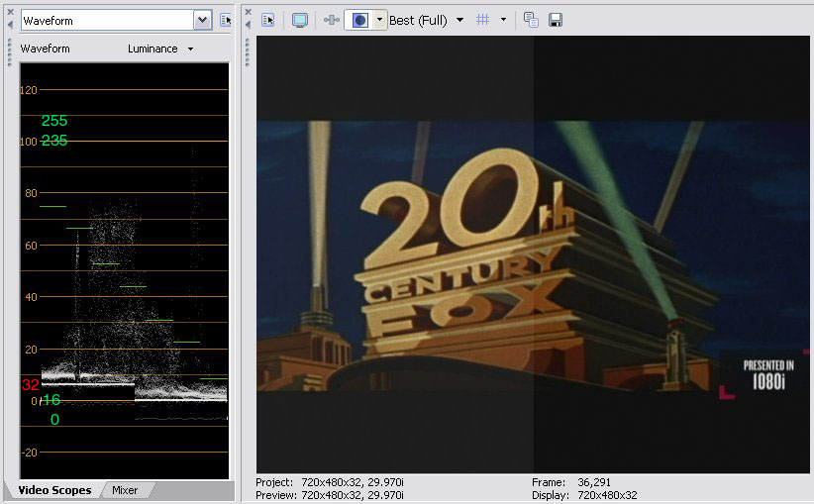Expand Split Screen View options arrow
Viewport: 814px width, 504px height.
[x=379, y=20]
